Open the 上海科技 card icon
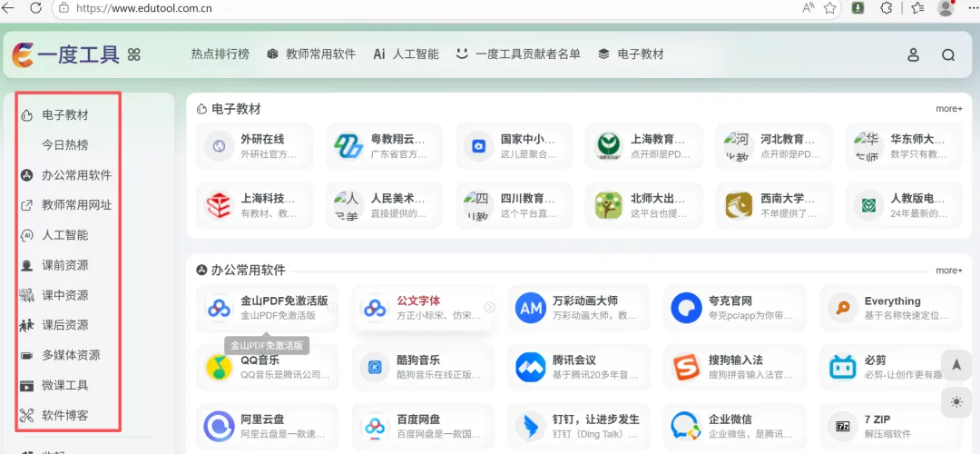The width and height of the screenshot is (980, 454). click(x=219, y=205)
